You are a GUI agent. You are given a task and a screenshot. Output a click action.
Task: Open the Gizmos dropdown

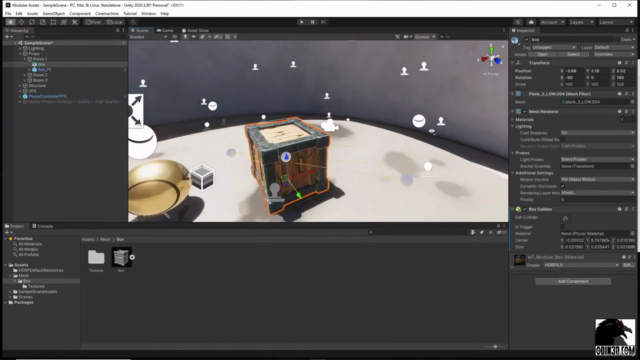(425, 37)
